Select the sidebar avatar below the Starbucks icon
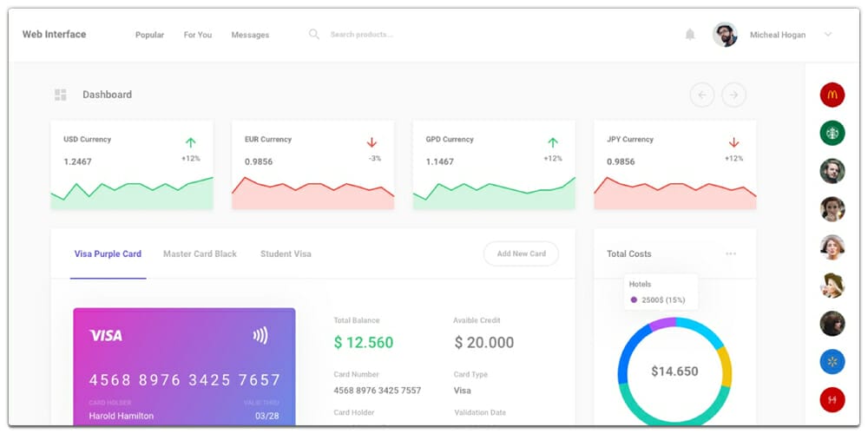The image size is (868, 434). click(x=832, y=171)
